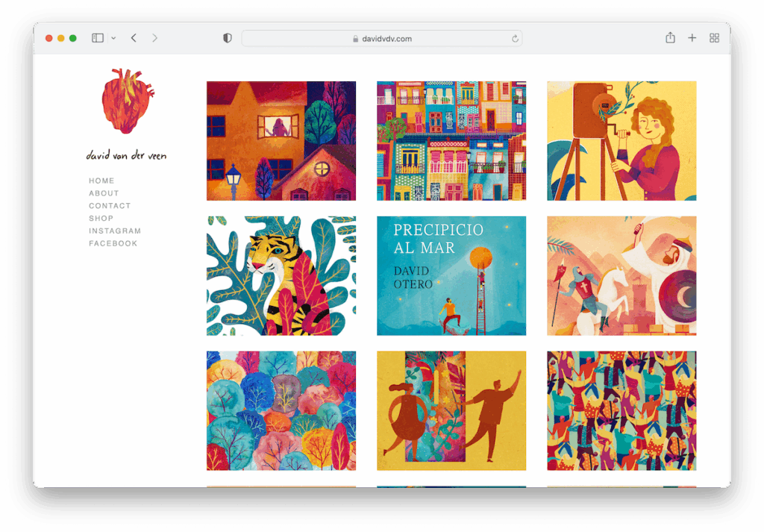Viewport: 764px width, 532px height.
Task: Go forward to the next page
Action: coord(154,38)
